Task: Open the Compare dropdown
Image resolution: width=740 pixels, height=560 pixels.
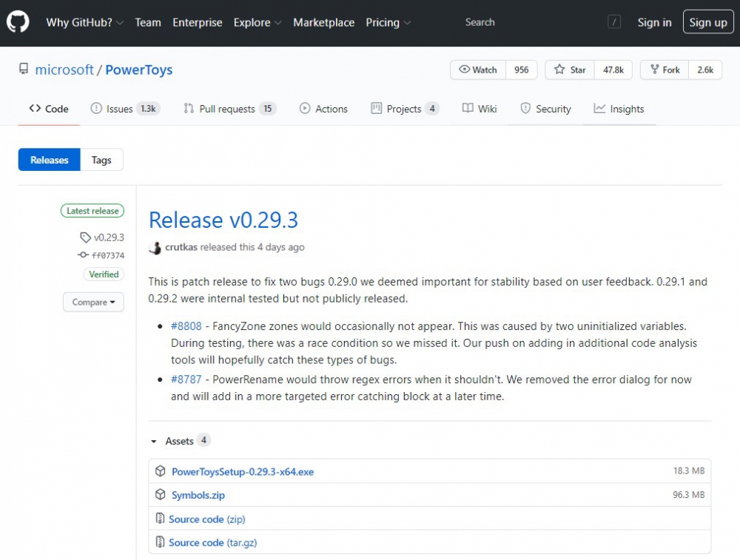Action: [93, 302]
